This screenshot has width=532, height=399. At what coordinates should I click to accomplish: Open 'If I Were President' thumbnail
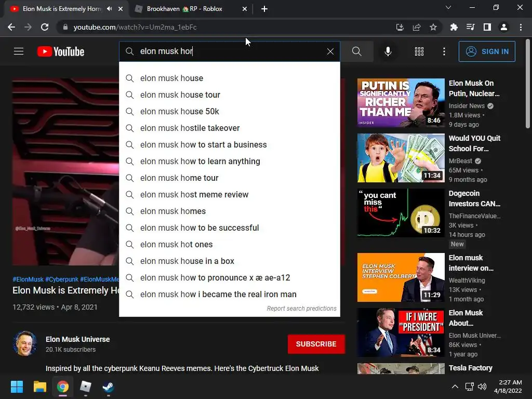click(x=401, y=332)
